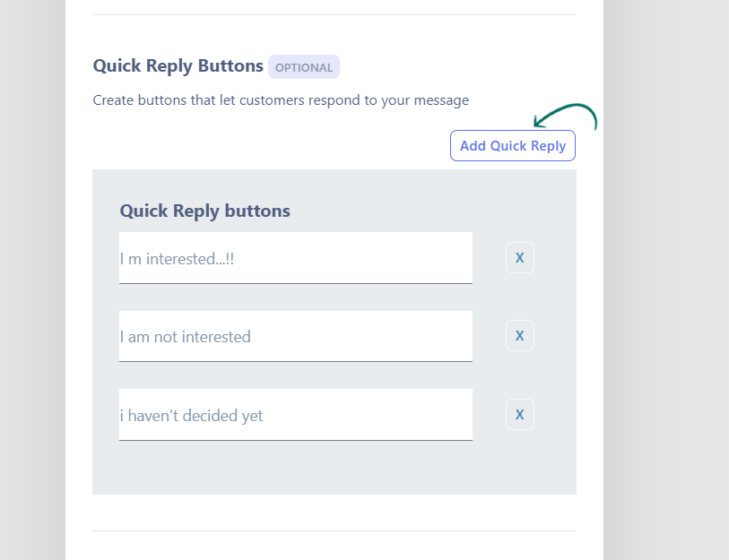Click the Add Quick Reply button
Image resolution: width=729 pixels, height=560 pixels.
(x=513, y=146)
